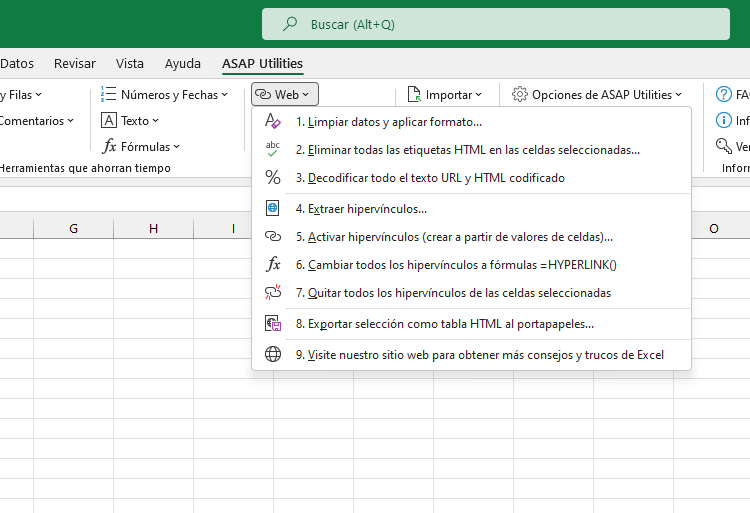This screenshot has width=750, height=513.
Task: Click the magnifier key icon at ribbon right
Action: pos(724,146)
